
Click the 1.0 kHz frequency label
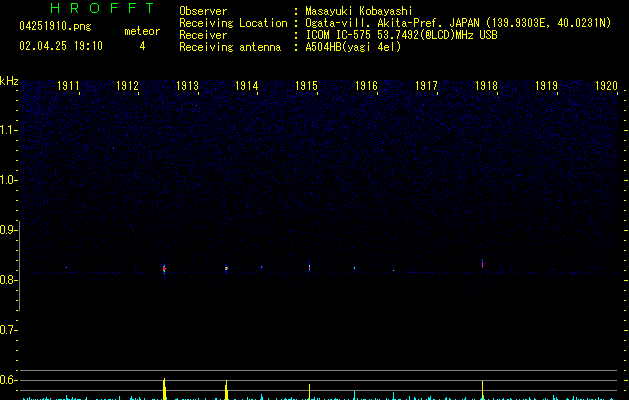[x=8, y=180]
